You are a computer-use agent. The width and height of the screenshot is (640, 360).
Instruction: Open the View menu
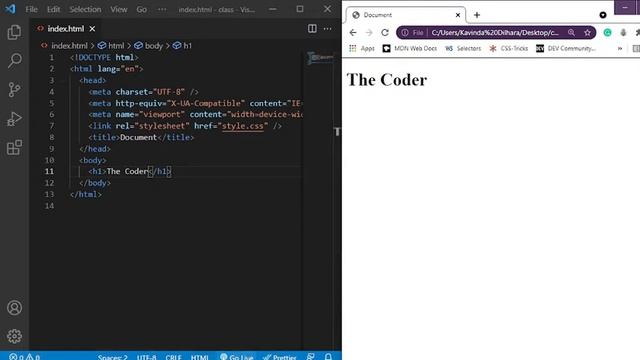(118, 9)
